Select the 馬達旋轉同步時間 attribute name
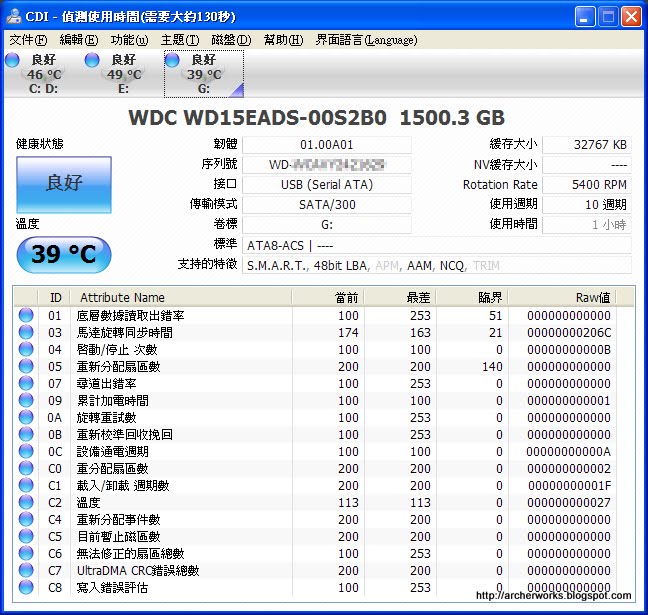The height and width of the screenshot is (615, 648). [124, 333]
